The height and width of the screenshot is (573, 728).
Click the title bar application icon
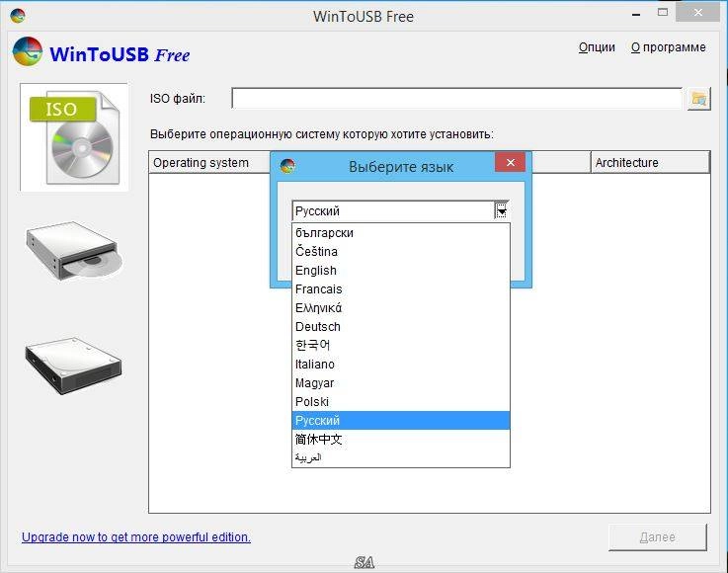pyautogui.click(x=18, y=16)
